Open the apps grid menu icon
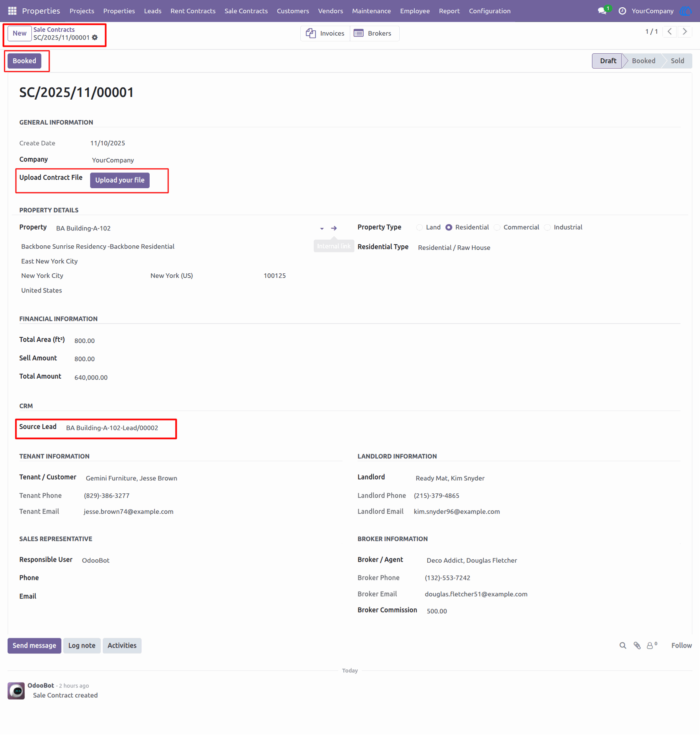The height and width of the screenshot is (736, 700). 12,11
